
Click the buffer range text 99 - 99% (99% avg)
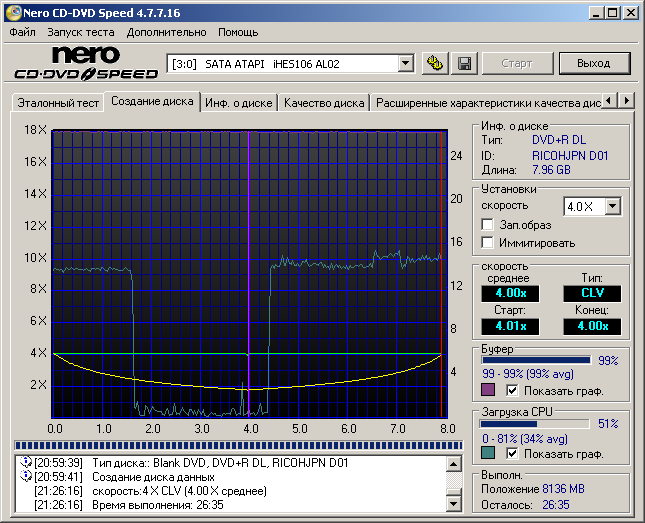click(528, 374)
